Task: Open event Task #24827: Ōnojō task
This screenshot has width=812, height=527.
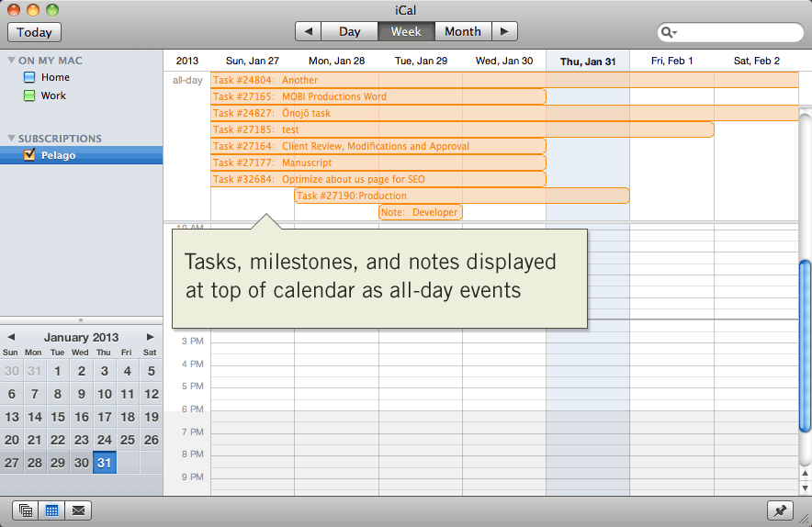Action: [x=505, y=113]
